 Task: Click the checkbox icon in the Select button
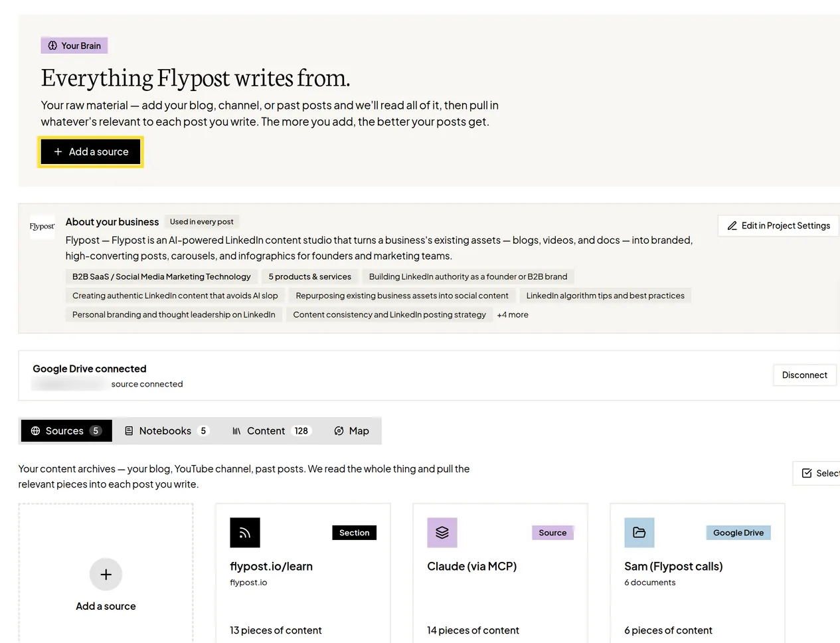[x=807, y=474]
